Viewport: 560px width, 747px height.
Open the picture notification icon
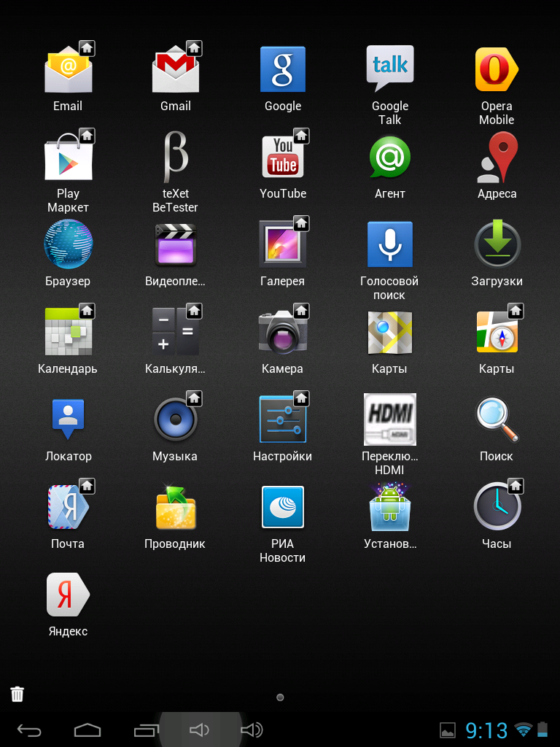pyautogui.click(x=447, y=730)
